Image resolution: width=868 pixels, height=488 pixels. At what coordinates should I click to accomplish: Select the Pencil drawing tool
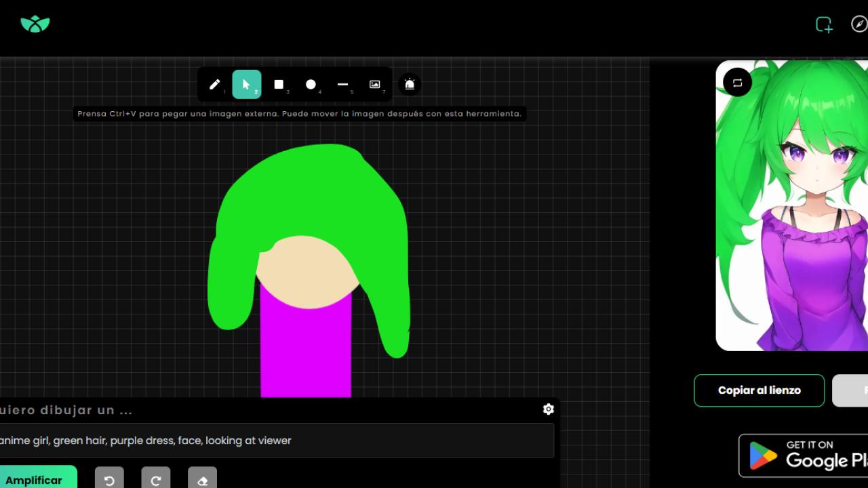click(x=214, y=85)
